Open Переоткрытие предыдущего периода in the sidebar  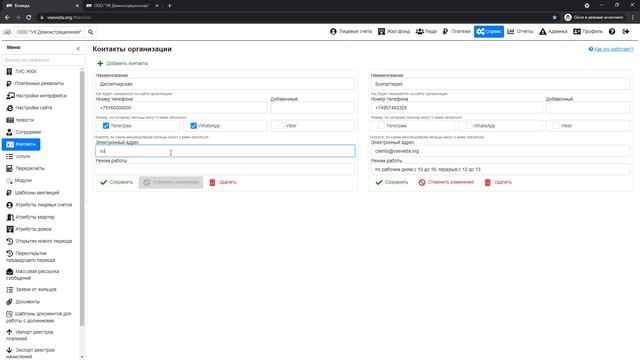[x=31, y=257]
